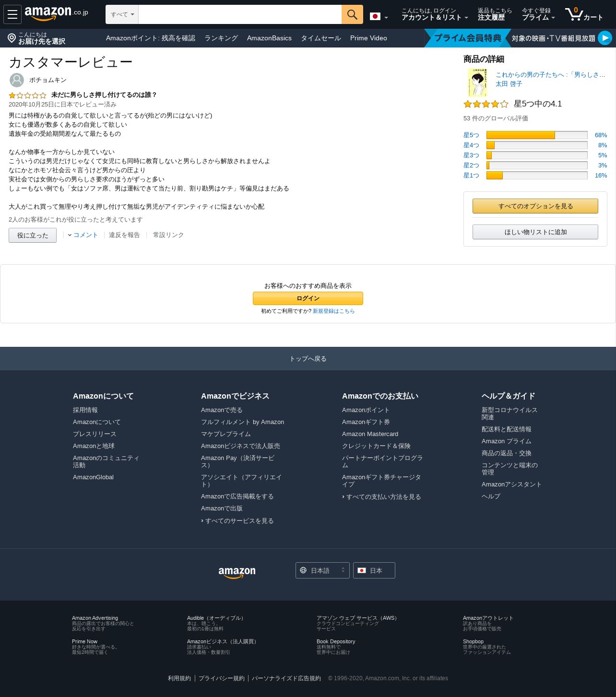Click the 4.1 star rating icons
This screenshot has height=697, width=616.
pyautogui.click(x=486, y=104)
